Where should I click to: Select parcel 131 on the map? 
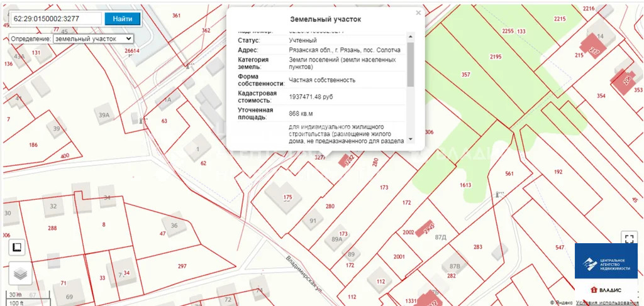tap(36, 53)
